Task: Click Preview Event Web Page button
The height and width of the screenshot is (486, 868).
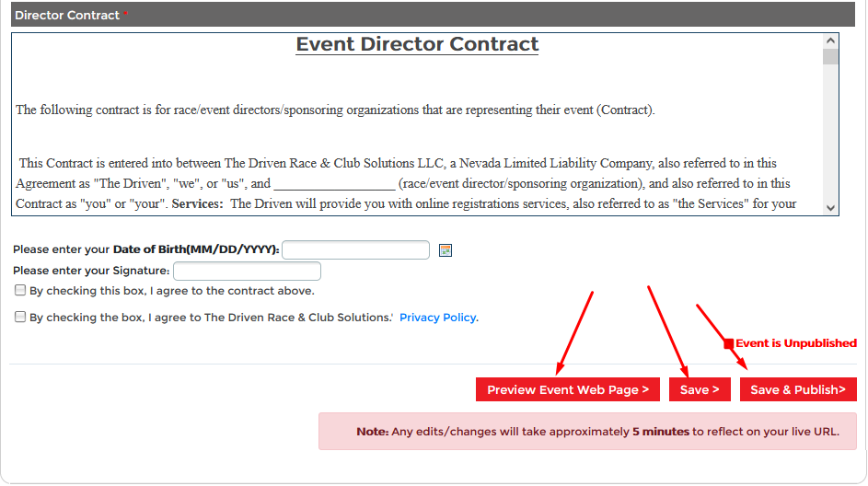Action: (x=568, y=389)
